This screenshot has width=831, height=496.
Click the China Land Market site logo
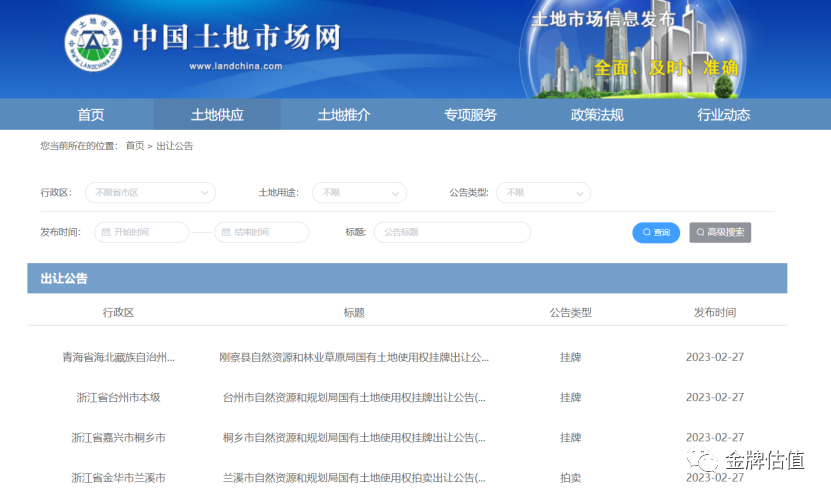pos(93,42)
